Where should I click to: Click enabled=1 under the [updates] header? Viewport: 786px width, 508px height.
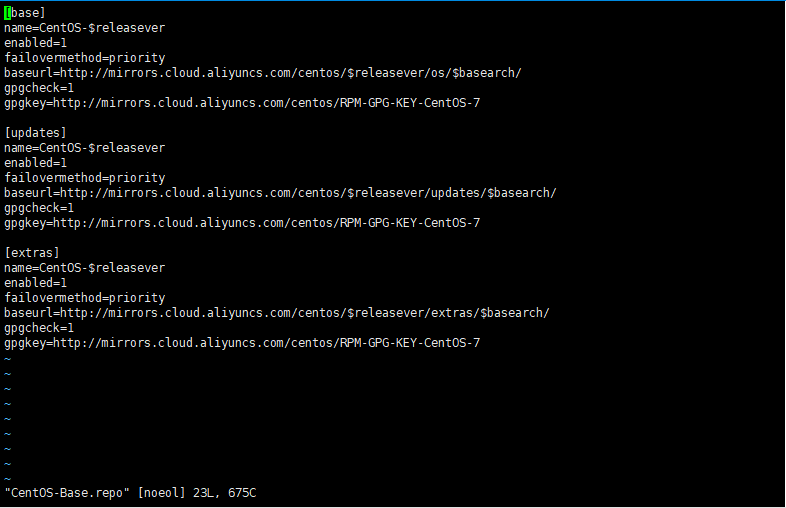[x=35, y=163]
